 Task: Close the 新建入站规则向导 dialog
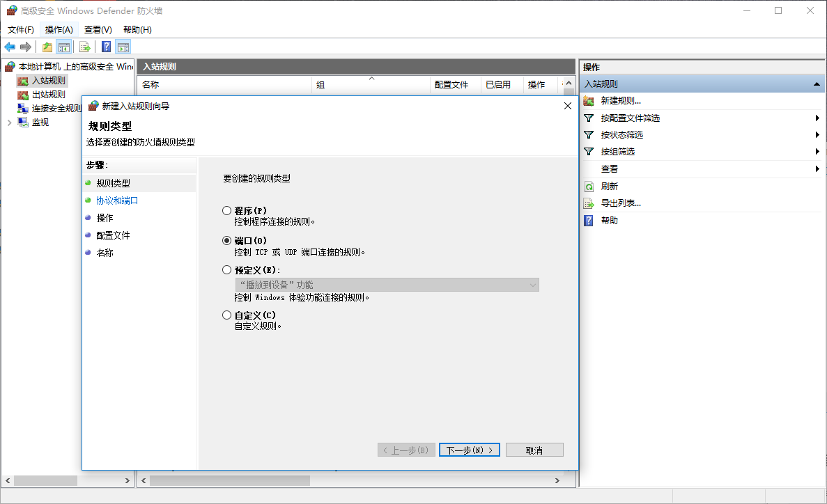(568, 106)
